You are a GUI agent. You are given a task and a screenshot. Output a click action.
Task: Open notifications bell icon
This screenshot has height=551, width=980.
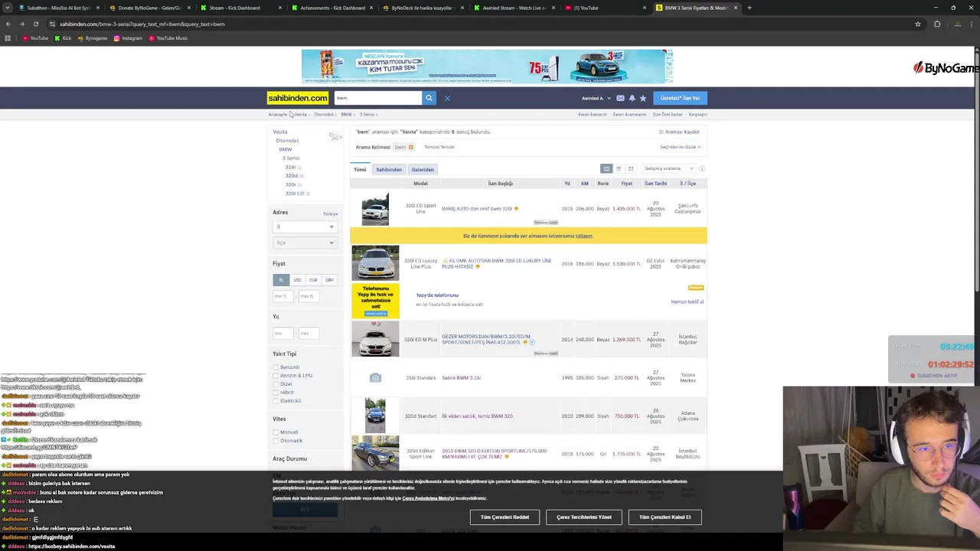point(632,98)
